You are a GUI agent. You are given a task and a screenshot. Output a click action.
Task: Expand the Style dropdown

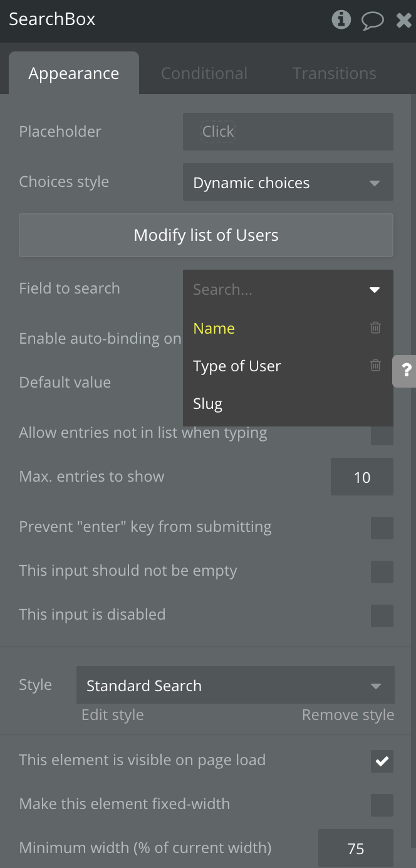pyautogui.click(x=235, y=685)
